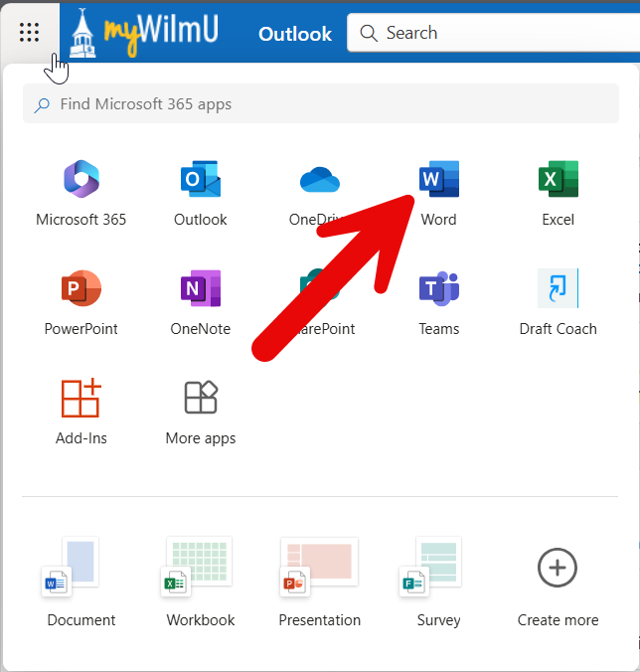This screenshot has height=672, width=640.
Task: Open the Add-Ins tile
Action: pyautogui.click(x=80, y=412)
